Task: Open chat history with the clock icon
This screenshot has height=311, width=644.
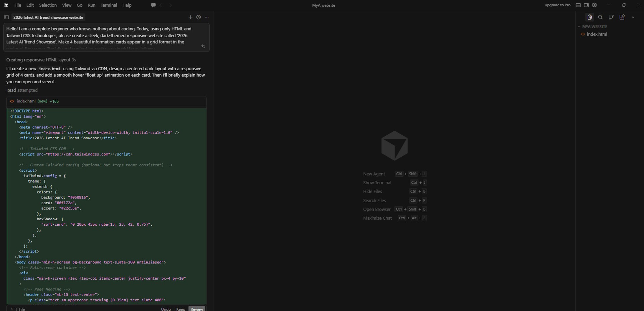Action: pos(199,17)
